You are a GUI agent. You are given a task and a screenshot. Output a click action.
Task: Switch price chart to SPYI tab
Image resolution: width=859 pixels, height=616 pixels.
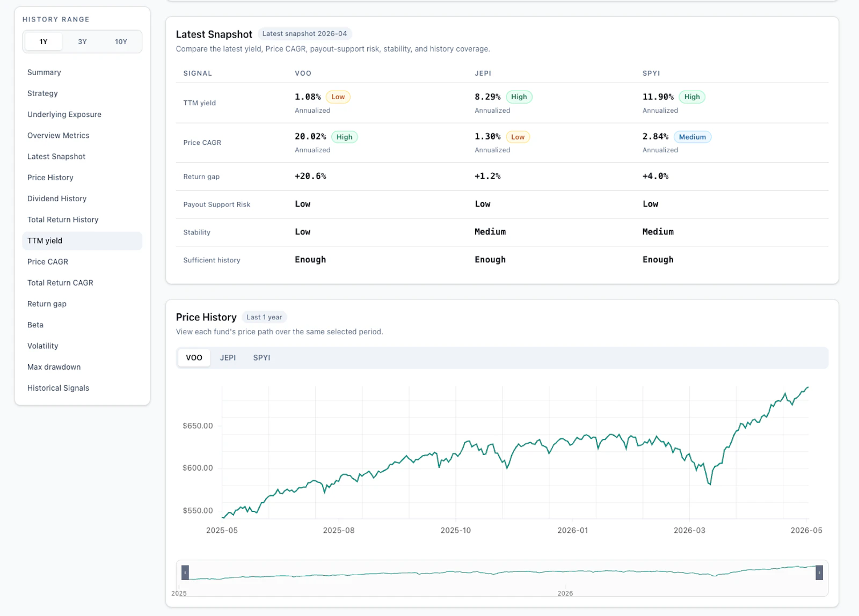pos(261,358)
